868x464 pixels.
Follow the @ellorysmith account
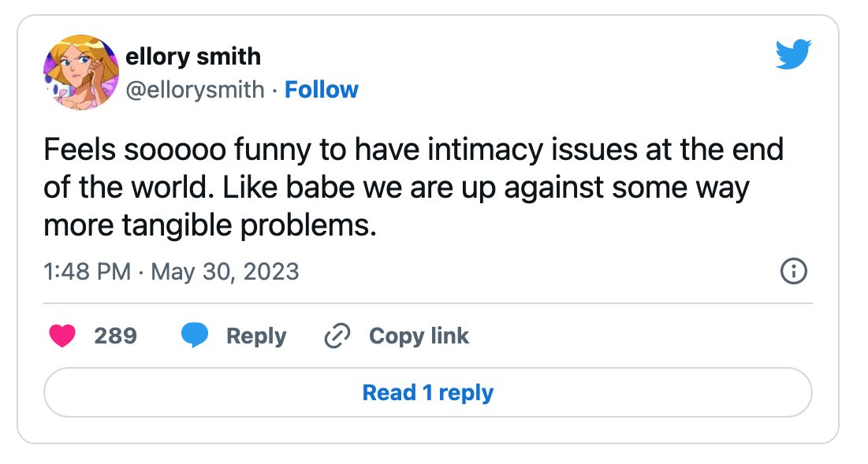(322, 90)
